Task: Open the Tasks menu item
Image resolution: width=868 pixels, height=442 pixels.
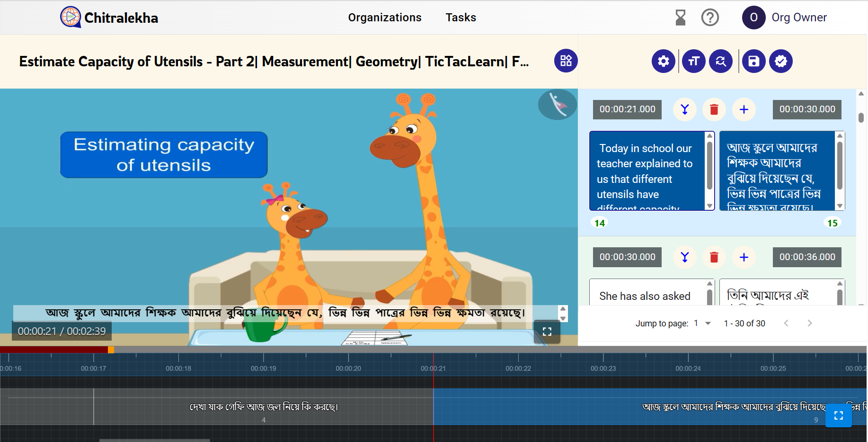Action: pyautogui.click(x=461, y=18)
